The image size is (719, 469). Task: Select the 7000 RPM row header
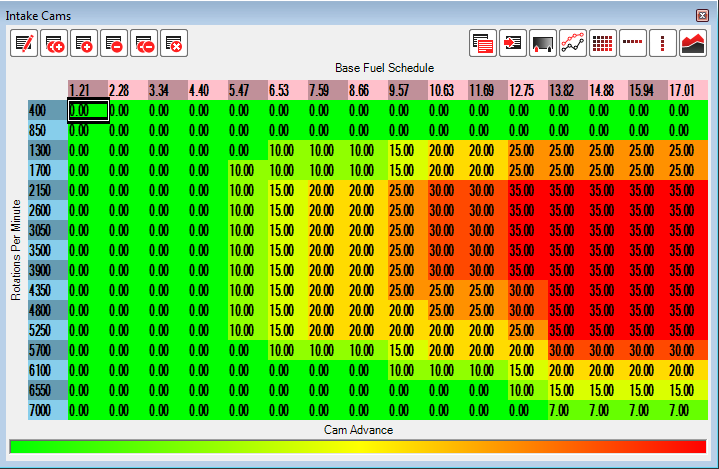click(x=48, y=410)
